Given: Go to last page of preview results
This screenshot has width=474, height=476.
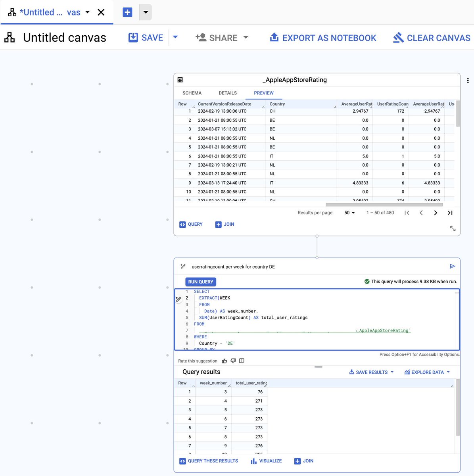Looking at the screenshot, I should click(450, 213).
